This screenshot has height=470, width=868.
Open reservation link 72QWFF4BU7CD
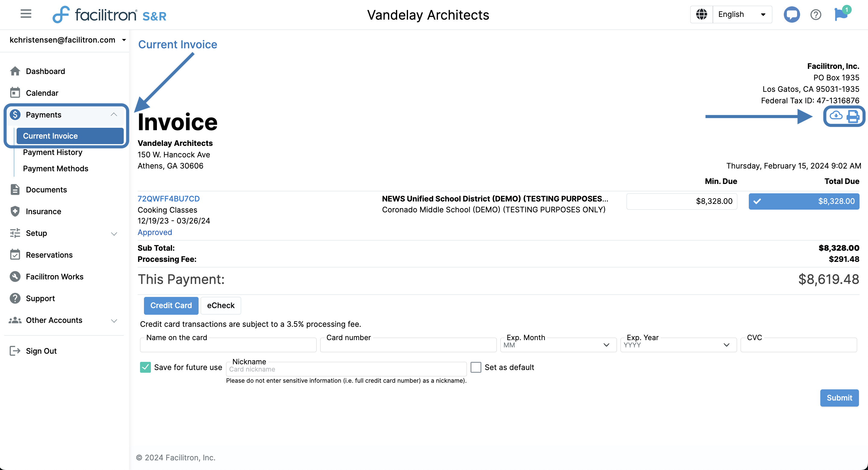click(x=168, y=198)
